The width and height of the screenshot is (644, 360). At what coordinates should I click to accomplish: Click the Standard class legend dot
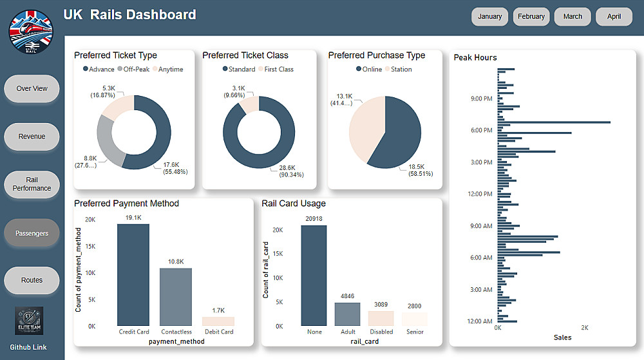(x=225, y=69)
